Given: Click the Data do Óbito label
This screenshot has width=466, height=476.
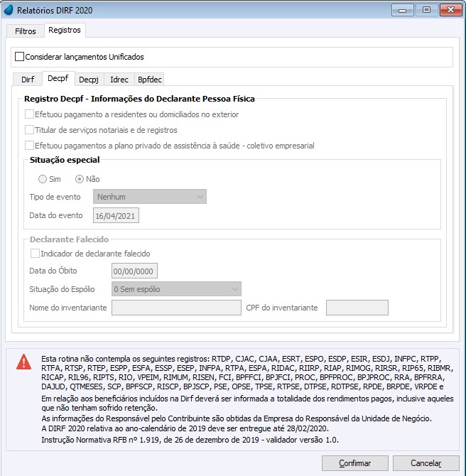Looking at the screenshot, I should tap(53, 271).
